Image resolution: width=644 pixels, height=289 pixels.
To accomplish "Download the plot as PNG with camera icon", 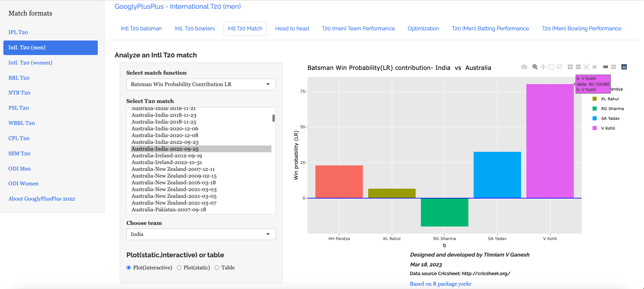I will [x=524, y=67].
